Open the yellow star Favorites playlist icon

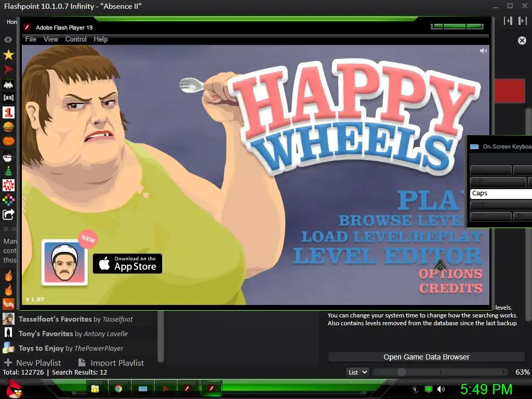[8, 55]
